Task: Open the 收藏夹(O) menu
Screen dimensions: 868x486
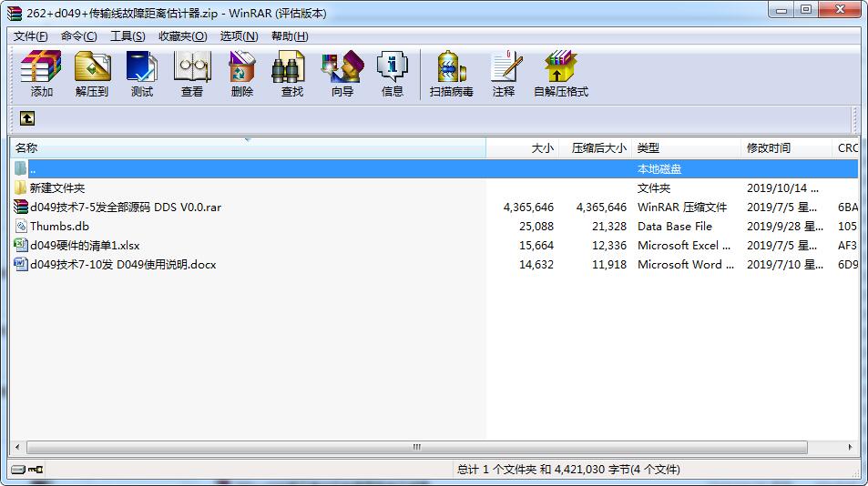Action: pos(183,35)
